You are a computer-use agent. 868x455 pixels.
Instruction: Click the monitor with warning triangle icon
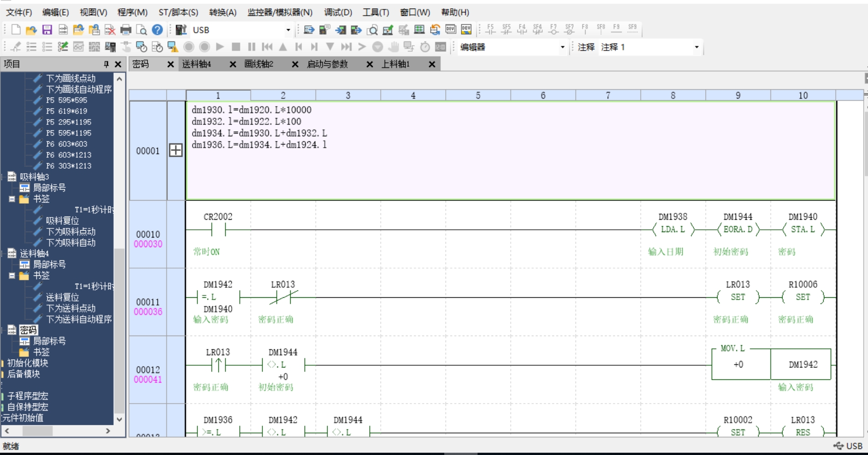pyautogui.click(x=172, y=47)
